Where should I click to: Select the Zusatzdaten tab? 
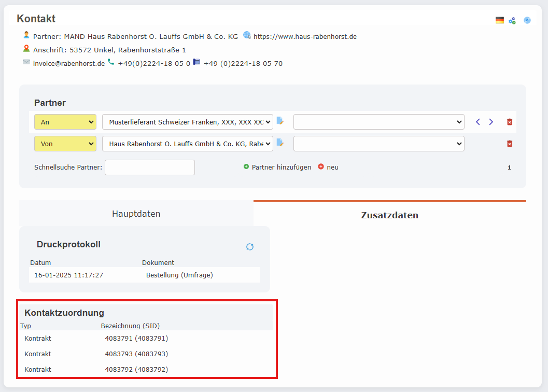[x=389, y=215]
